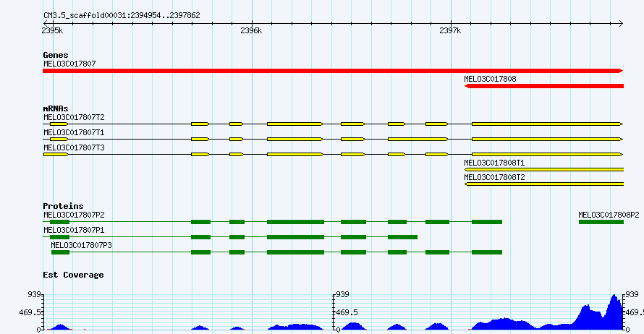Click the Est Coverage track title
Viewport: 644px width, 334px height.
tap(73, 275)
